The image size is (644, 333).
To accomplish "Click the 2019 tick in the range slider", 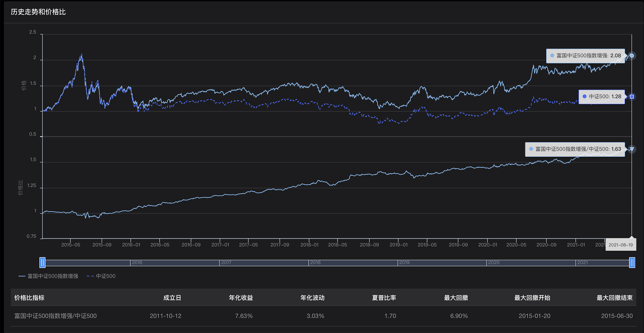I will click(404, 263).
